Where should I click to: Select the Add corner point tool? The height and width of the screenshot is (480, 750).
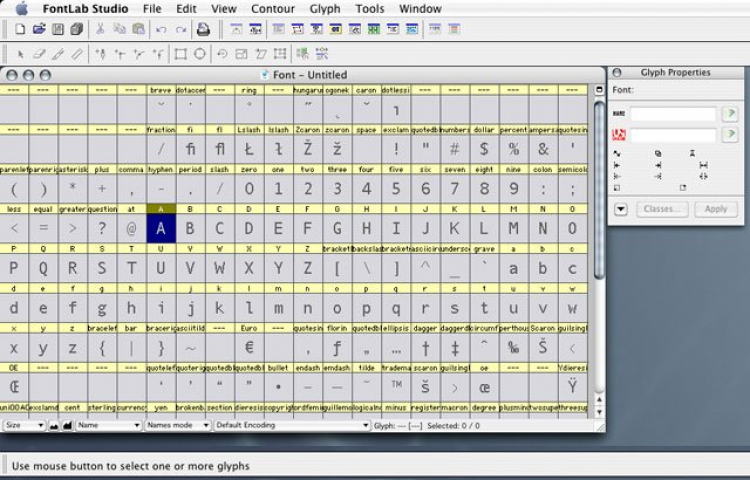119,54
